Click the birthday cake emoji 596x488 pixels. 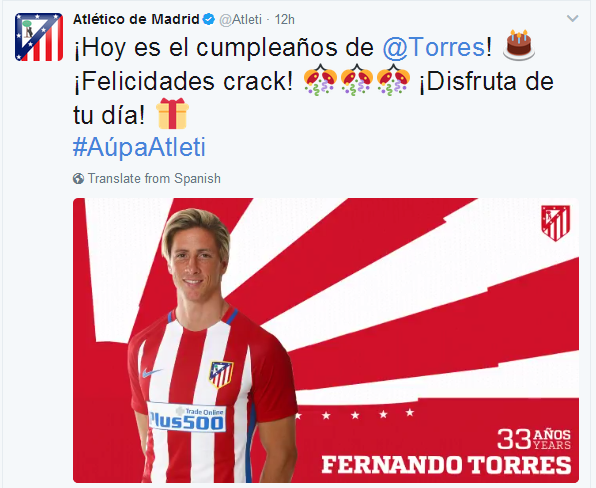pyautogui.click(x=519, y=45)
